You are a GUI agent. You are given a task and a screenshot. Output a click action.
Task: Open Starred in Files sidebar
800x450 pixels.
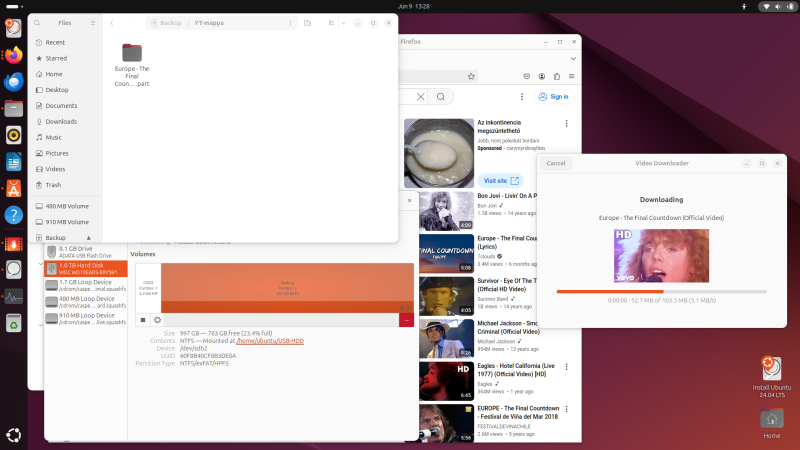click(65, 58)
